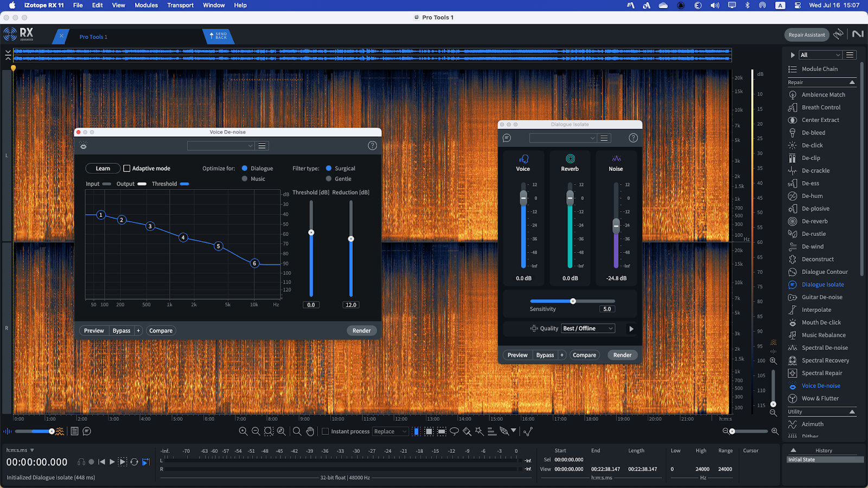Open Voice De-noise help icon
Viewport: 868px width, 488px height.
[372, 145]
